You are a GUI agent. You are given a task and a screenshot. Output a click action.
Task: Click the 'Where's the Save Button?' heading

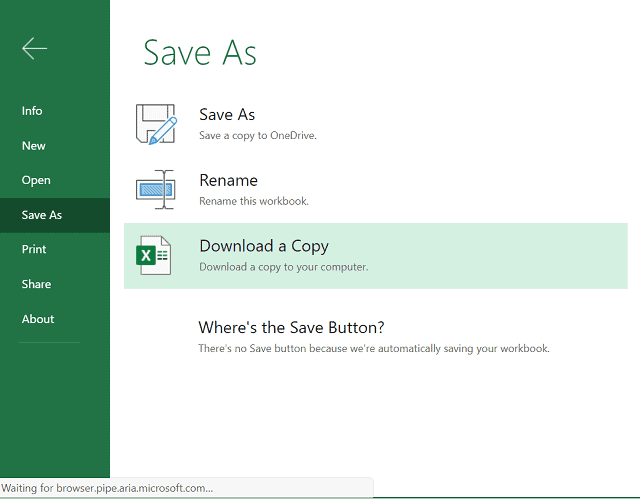pyautogui.click(x=291, y=327)
